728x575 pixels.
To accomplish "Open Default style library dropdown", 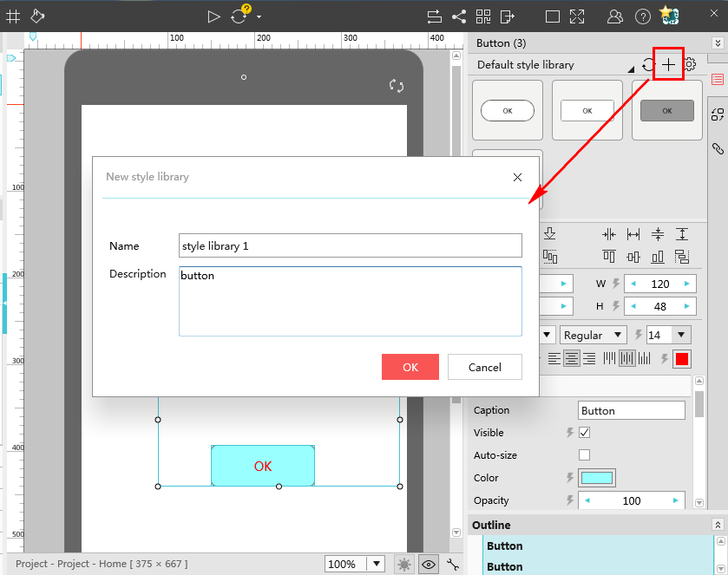I will (x=631, y=69).
